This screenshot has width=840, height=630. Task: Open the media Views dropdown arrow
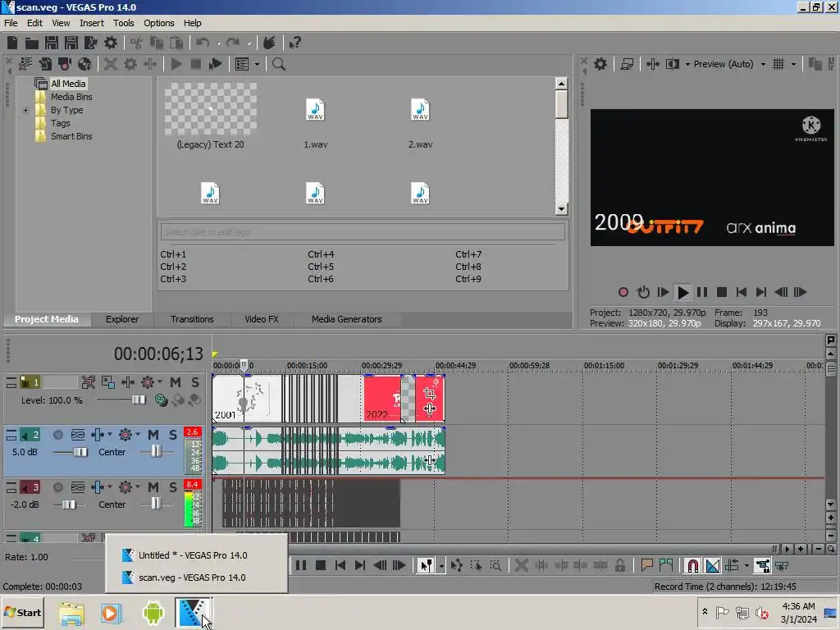tap(257, 64)
